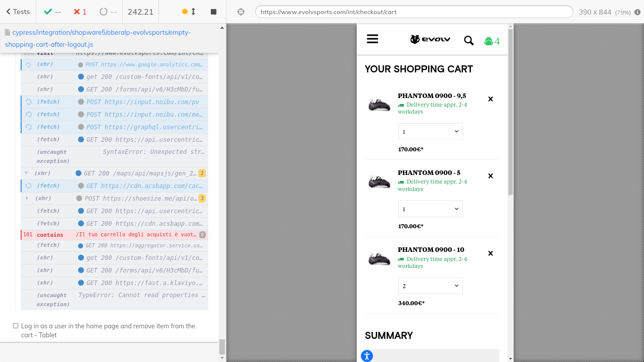Open the accessibility widget icon
Viewport: 644px width, 362px height.
click(x=367, y=356)
